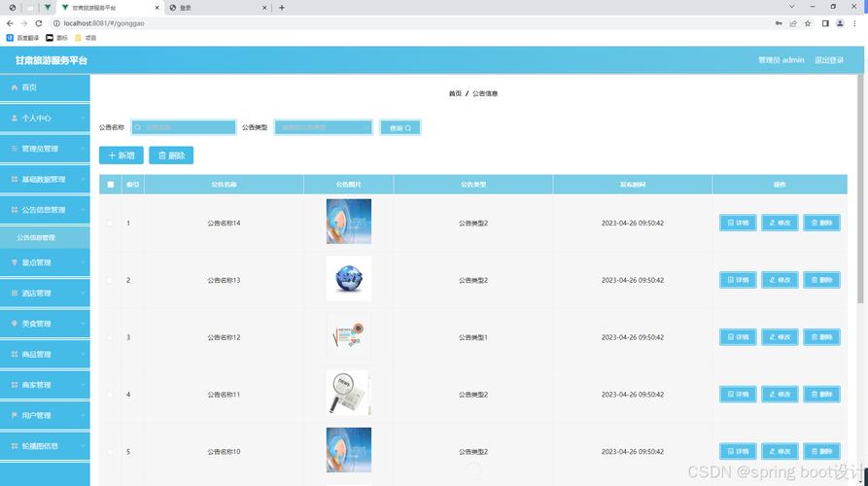
Task: Reload the page with the refresh icon
Action: [39, 23]
